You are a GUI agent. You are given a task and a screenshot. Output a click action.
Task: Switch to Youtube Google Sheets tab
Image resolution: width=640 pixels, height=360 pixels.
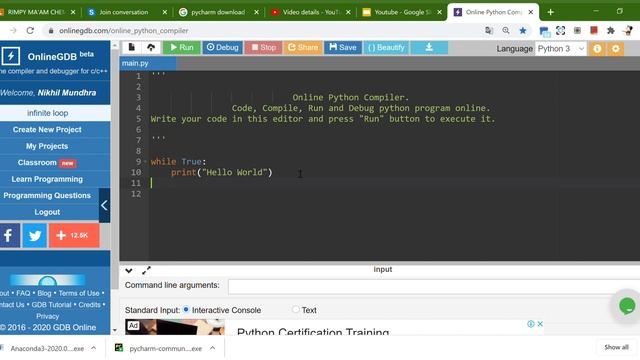click(402, 12)
